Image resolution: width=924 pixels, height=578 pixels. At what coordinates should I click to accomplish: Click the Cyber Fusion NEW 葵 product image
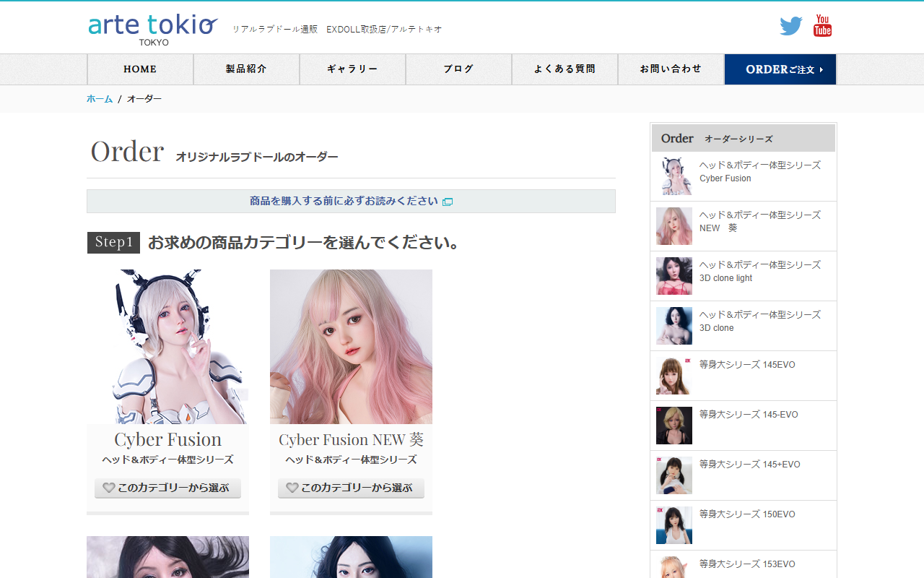coord(351,347)
